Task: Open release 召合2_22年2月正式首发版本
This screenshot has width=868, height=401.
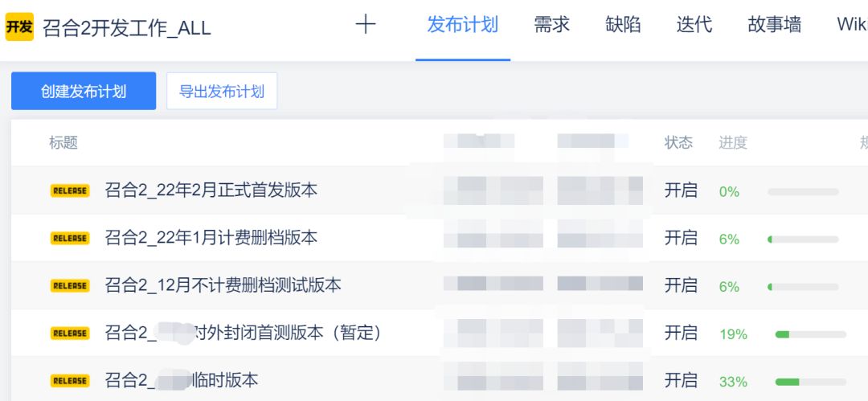Action: 211,190
